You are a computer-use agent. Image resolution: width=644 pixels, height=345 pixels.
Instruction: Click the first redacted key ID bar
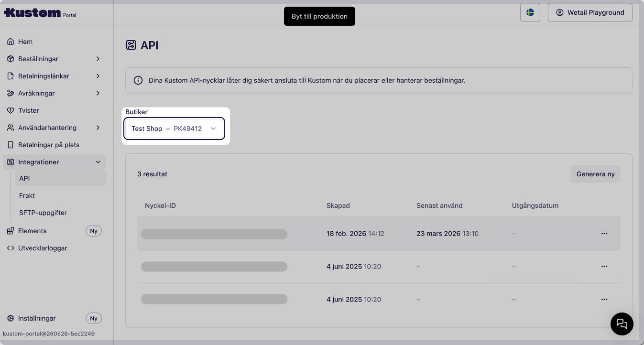click(214, 234)
